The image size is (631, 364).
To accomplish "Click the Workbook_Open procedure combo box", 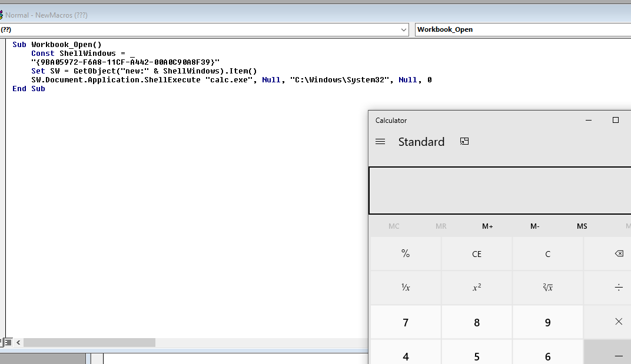I will 523,29.
